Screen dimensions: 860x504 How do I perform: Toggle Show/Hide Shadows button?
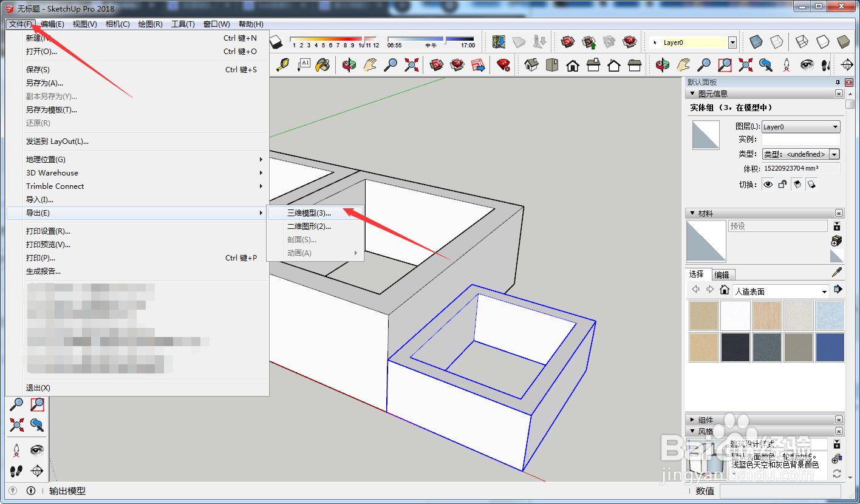point(276,42)
